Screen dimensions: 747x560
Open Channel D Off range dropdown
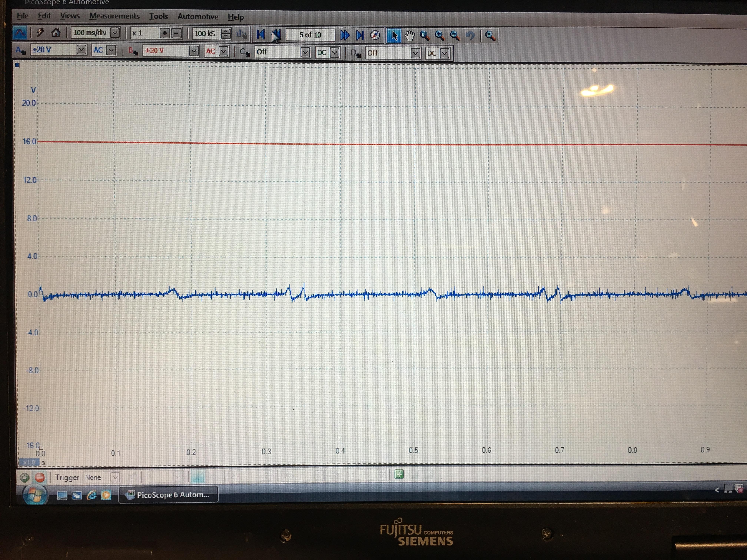pos(415,53)
